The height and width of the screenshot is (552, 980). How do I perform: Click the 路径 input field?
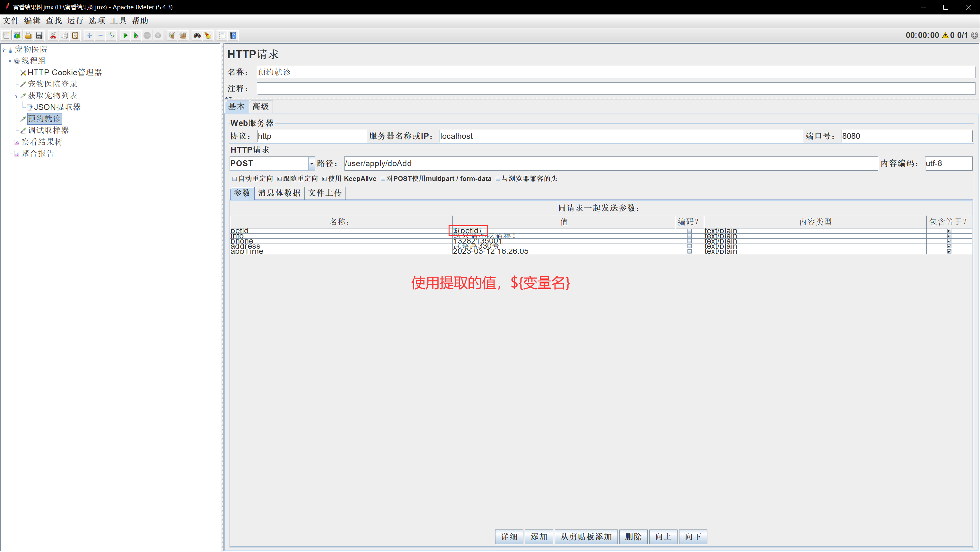(610, 164)
